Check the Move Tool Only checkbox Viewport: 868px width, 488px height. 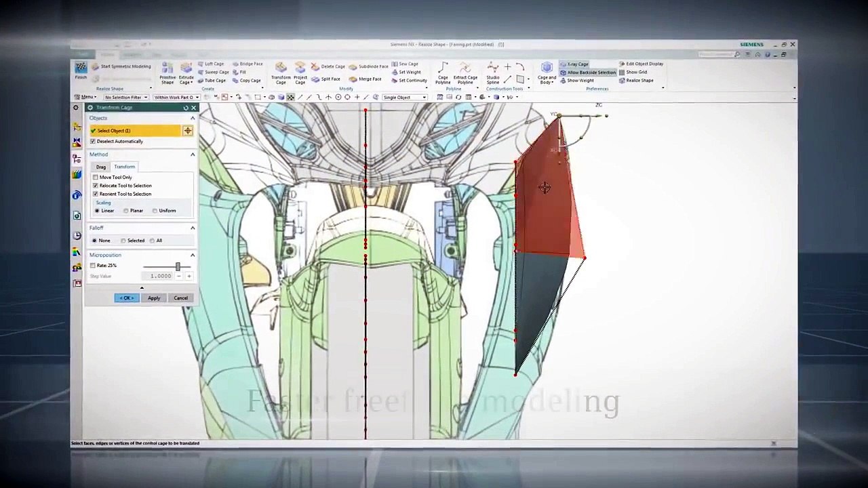point(96,177)
